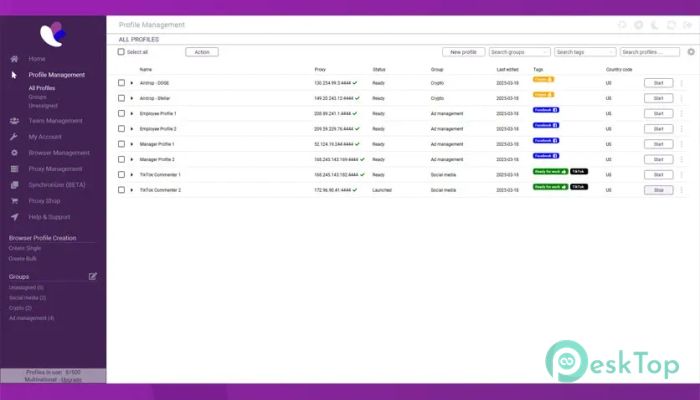Toggle the Select all checkbox
700x400 pixels.
(121, 52)
